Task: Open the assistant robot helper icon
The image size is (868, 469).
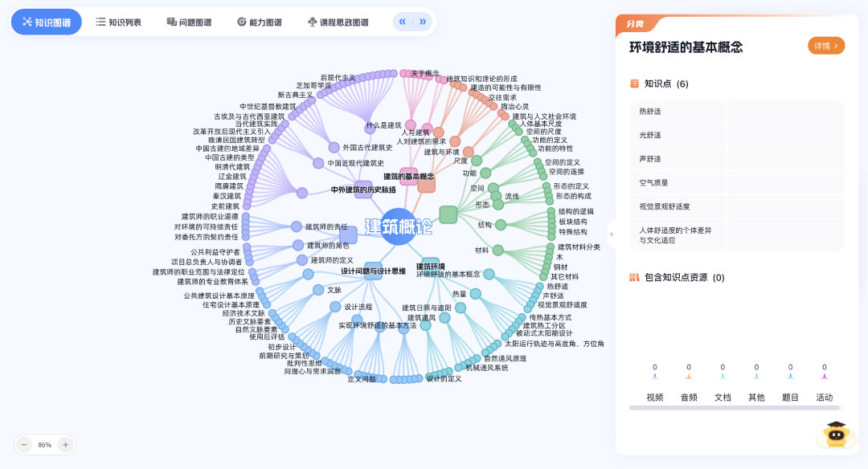Action: 834,432
